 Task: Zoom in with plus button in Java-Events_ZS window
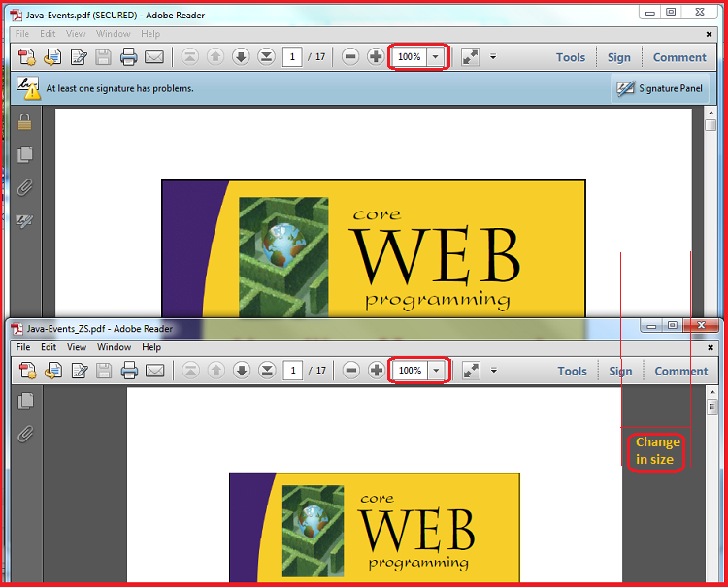377,371
